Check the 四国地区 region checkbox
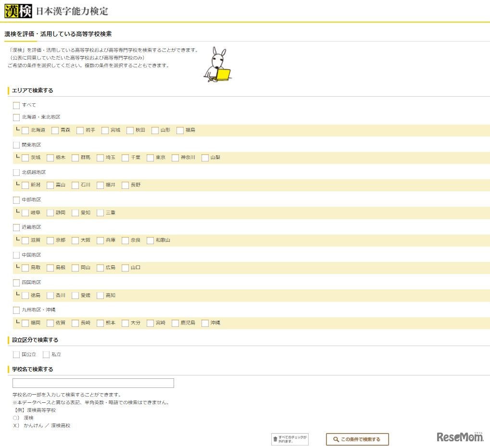Image resolution: width=490 pixels, height=448 pixels. (x=16, y=283)
